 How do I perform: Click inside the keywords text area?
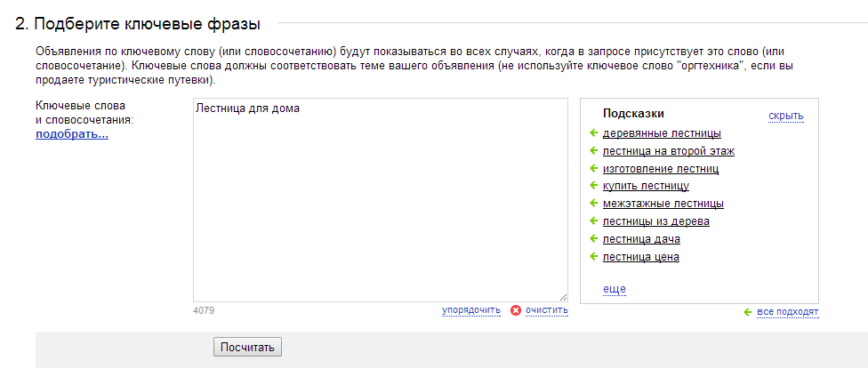pyautogui.click(x=381, y=200)
